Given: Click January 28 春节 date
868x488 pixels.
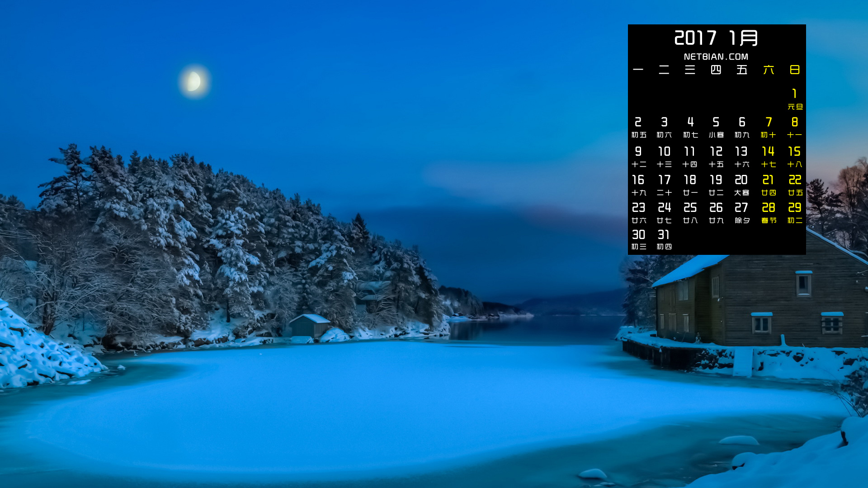Looking at the screenshot, I should pyautogui.click(x=769, y=212).
